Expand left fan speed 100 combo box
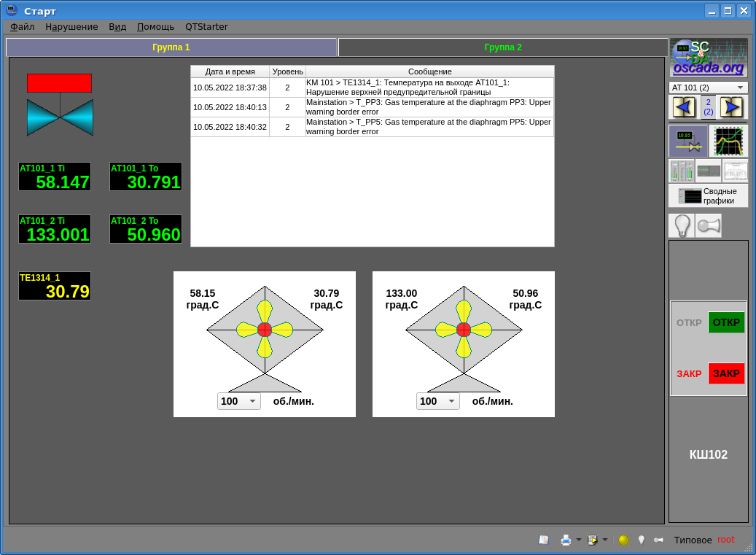The width and height of the screenshot is (756, 555). (x=239, y=401)
